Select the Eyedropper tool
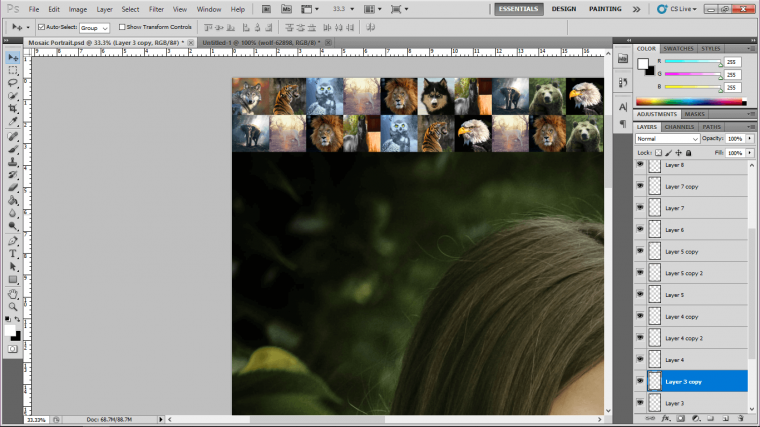 tap(13, 121)
